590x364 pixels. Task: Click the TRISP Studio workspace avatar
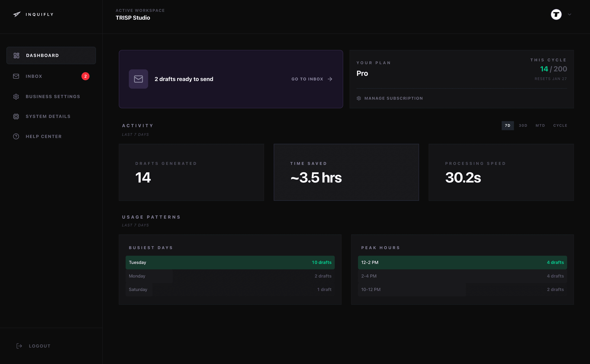(556, 14)
